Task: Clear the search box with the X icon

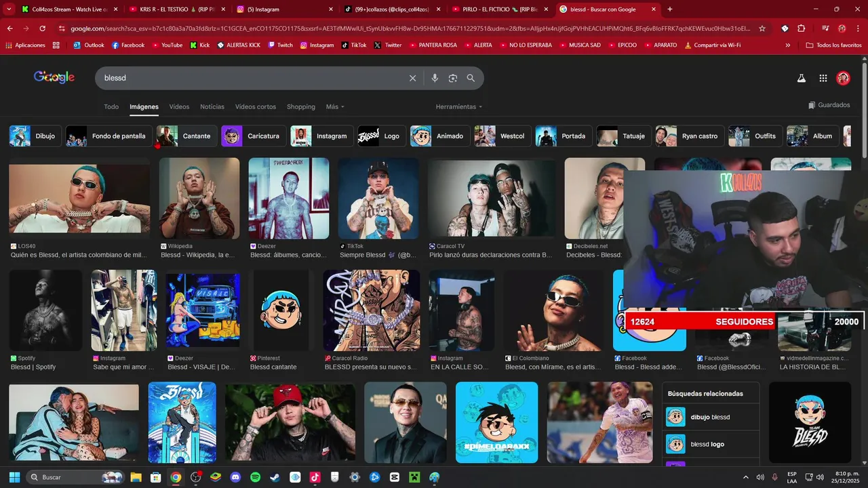Action: pyautogui.click(x=412, y=78)
